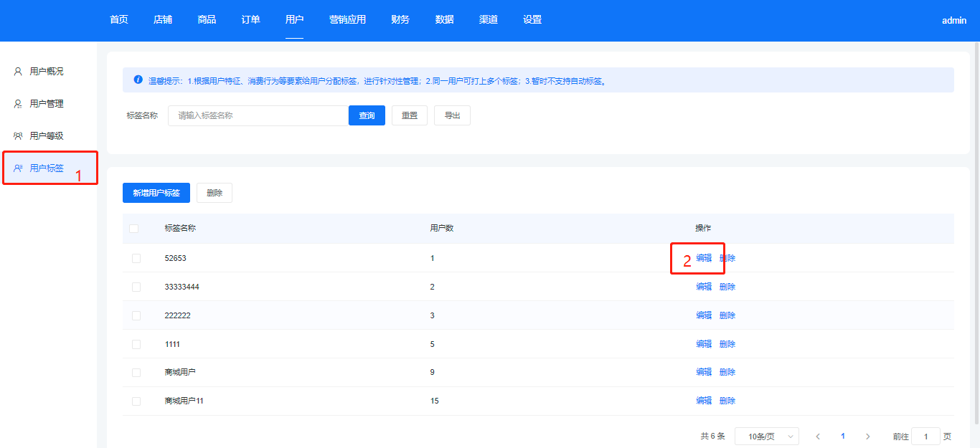Click the 新增用户标签 button
The image size is (980, 448).
coord(156,193)
